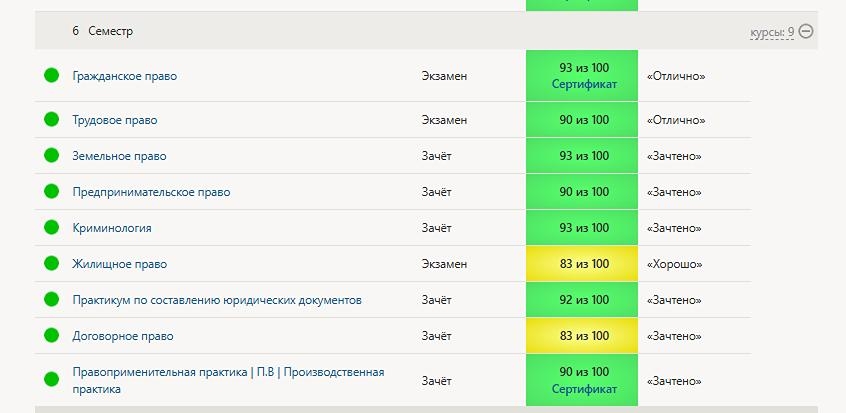Viewport: 846px width, 413px height.
Task: Click yellow 83 из 100 score for Договорное право
Action: (x=584, y=336)
